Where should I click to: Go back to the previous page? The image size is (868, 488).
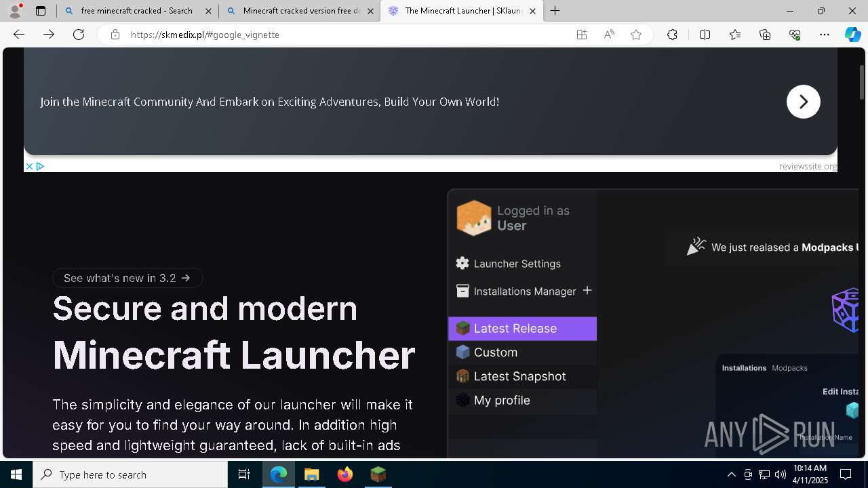[x=19, y=35]
